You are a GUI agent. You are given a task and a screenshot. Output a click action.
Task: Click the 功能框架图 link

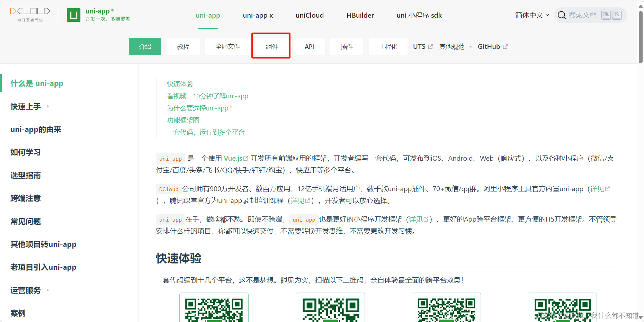coord(183,120)
